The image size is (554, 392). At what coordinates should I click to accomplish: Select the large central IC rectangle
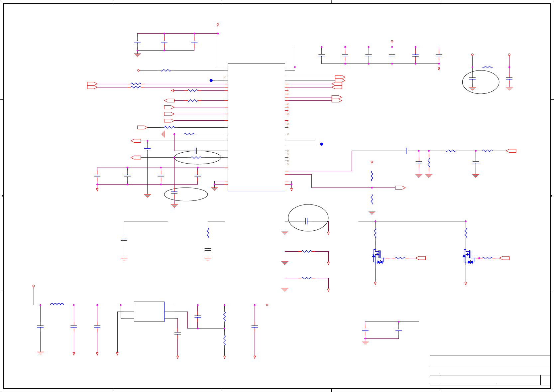[256, 127]
